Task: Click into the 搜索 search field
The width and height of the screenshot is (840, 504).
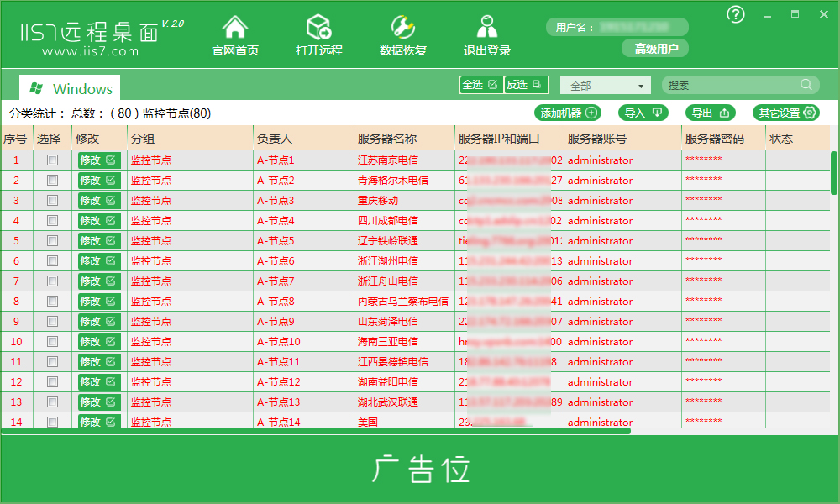Action: pyautogui.click(x=731, y=85)
